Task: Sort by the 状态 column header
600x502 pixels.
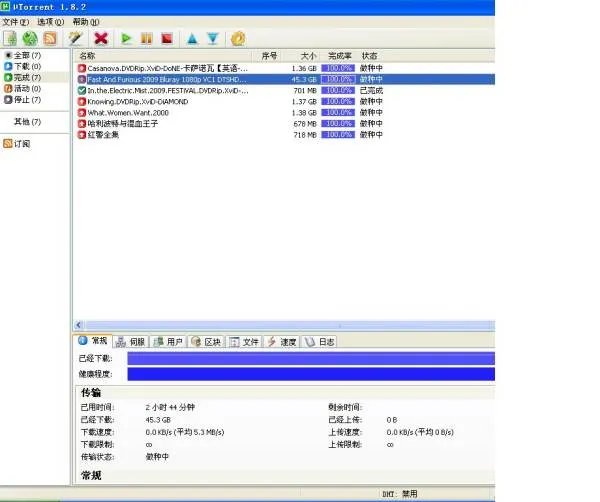Action: 370,56
